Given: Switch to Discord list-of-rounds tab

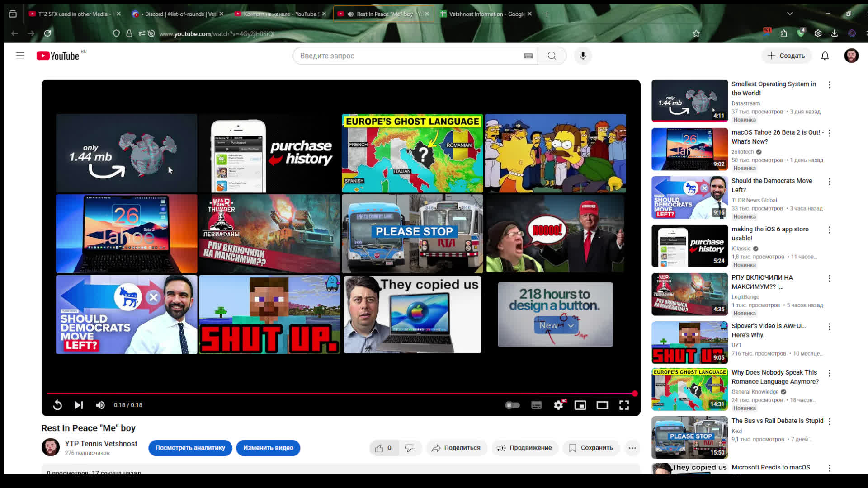Looking at the screenshot, I should (178, 14).
